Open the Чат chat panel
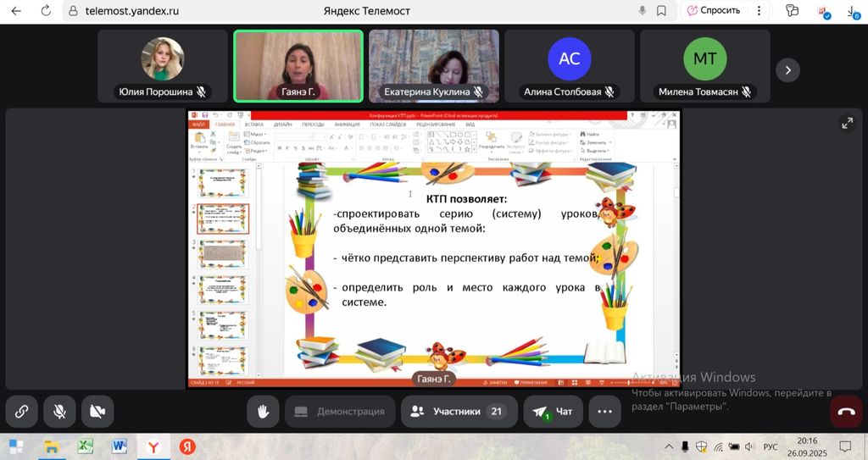 click(x=553, y=412)
